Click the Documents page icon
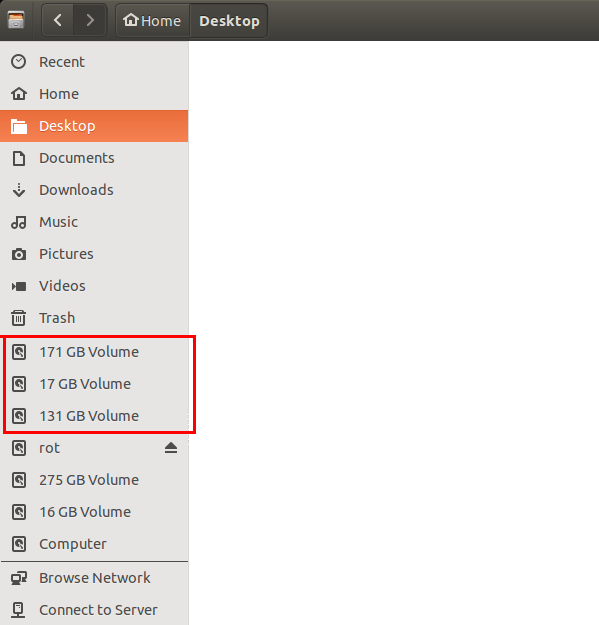Viewport: 599px width, 625px height. [19, 158]
